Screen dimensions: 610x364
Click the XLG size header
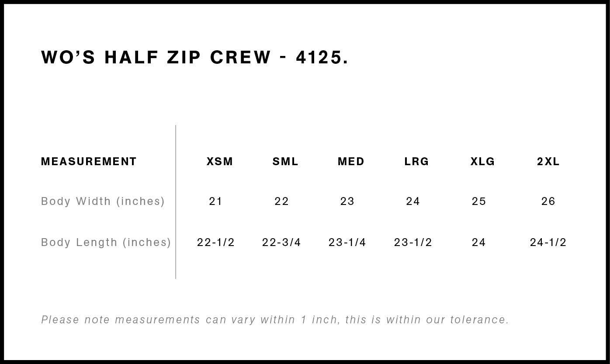[x=482, y=162]
